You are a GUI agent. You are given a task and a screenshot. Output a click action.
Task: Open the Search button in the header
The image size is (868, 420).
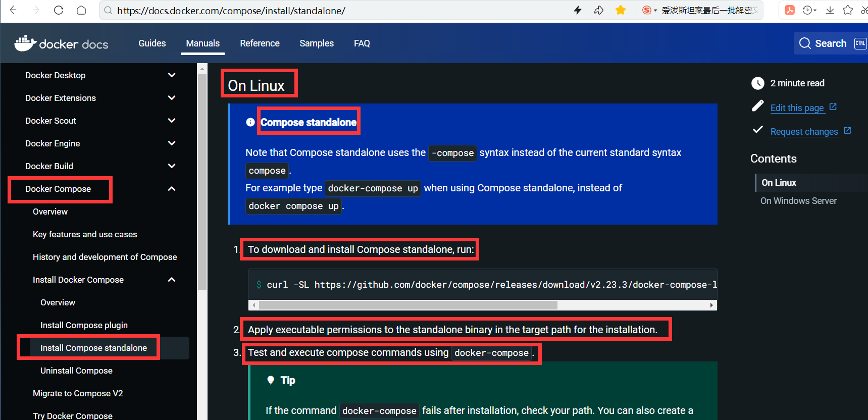[831, 43]
